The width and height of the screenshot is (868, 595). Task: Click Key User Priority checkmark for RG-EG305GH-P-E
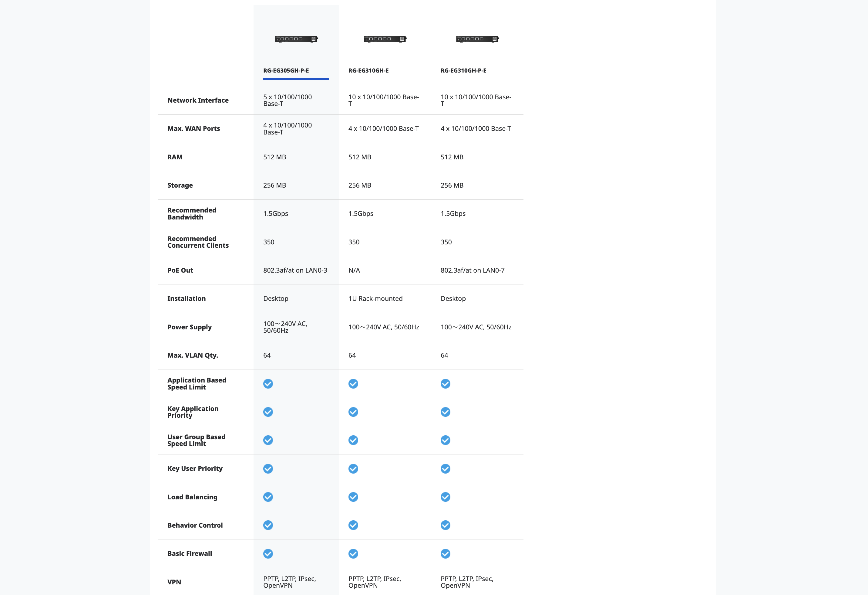pyautogui.click(x=268, y=469)
